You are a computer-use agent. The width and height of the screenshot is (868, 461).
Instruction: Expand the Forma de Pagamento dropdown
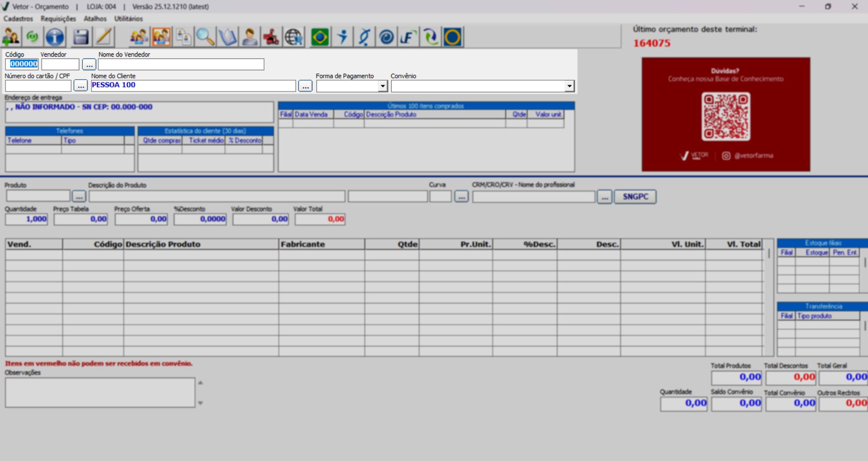click(383, 86)
